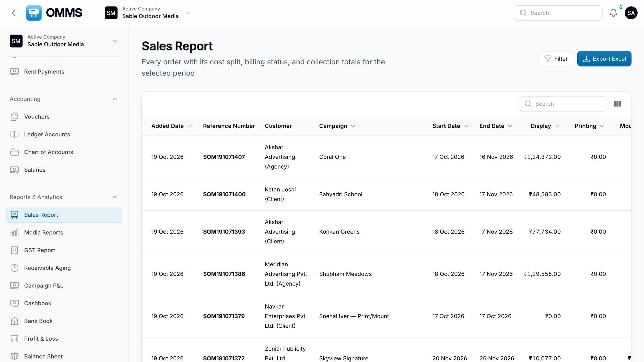This screenshot has height=362, width=644.
Task: Click the Balance Sheet scales icon
Action: pyautogui.click(x=14, y=356)
